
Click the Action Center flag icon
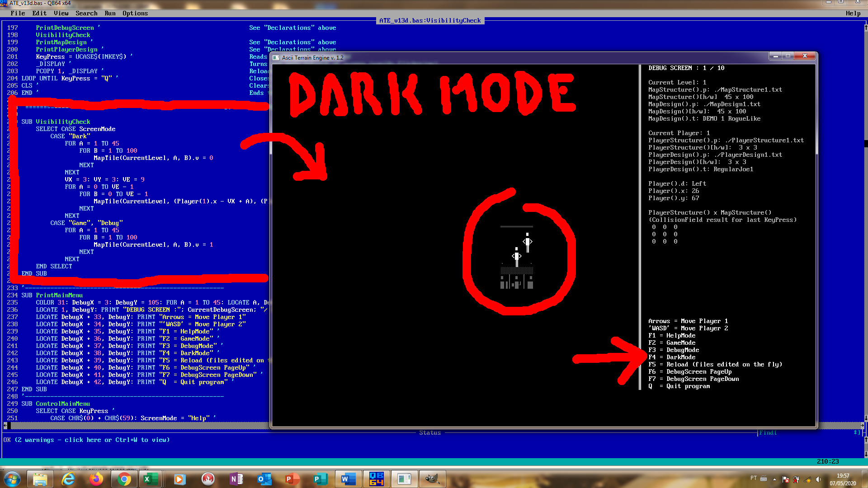tap(785, 479)
